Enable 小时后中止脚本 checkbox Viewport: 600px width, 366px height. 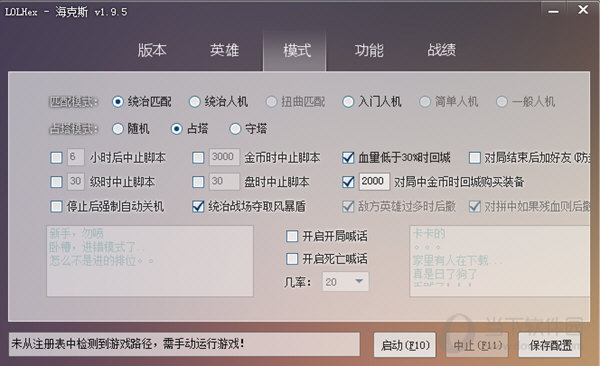tap(56, 158)
